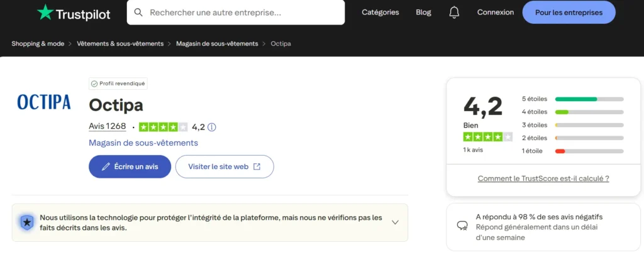
Task: Go to Magasin de sous-vêtements breadcrumb
Action: point(217,43)
